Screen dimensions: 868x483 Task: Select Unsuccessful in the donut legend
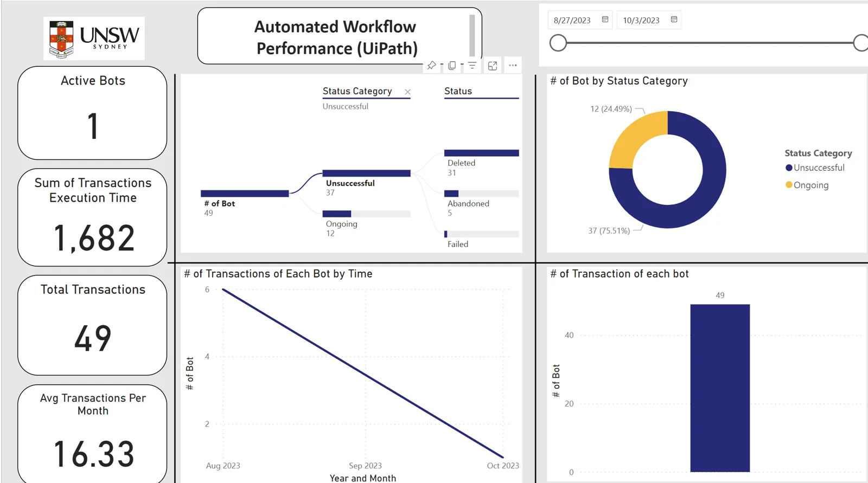(815, 168)
